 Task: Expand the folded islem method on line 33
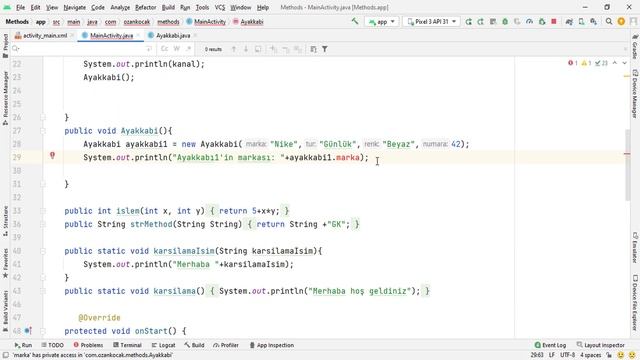tap(43, 211)
